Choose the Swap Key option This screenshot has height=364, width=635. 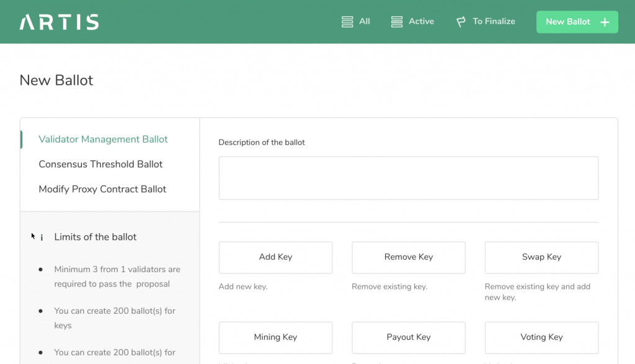click(x=541, y=257)
